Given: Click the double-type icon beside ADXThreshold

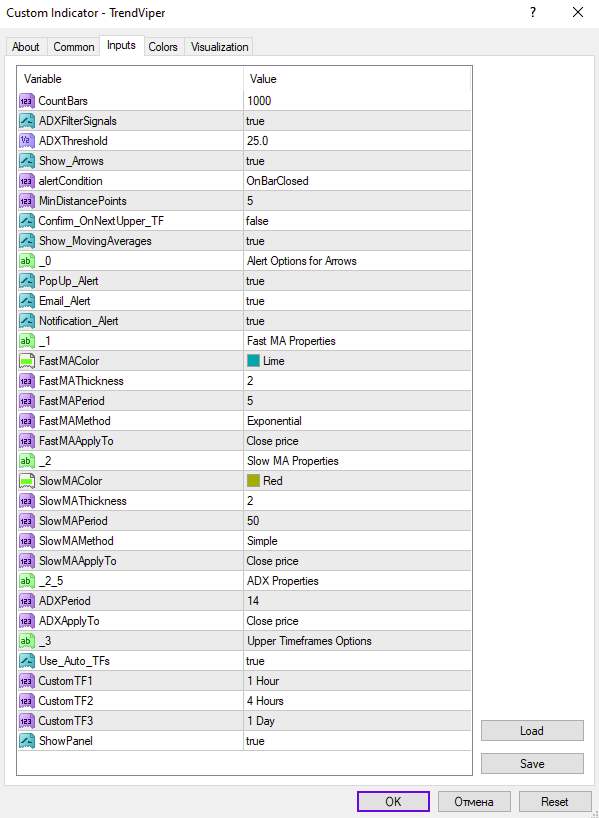Looking at the screenshot, I should pyautogui.click(x=27, y=141).
